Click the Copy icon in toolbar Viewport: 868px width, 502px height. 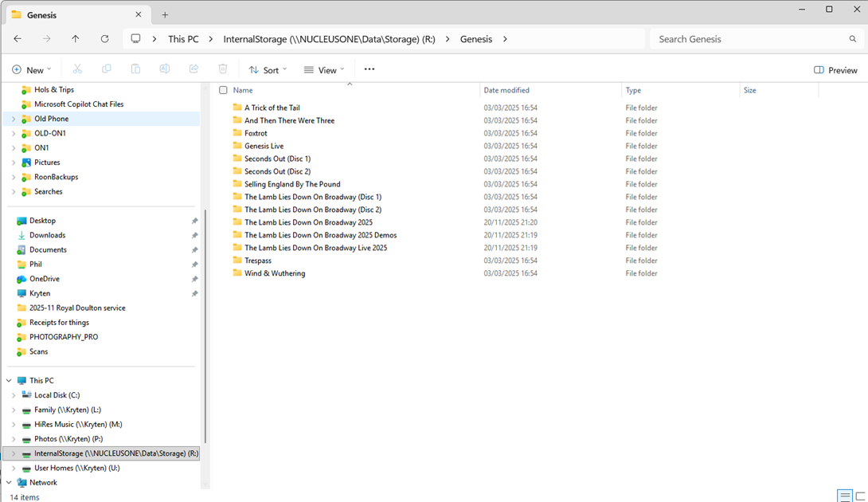pyautogui.click(x=107, y=69)
